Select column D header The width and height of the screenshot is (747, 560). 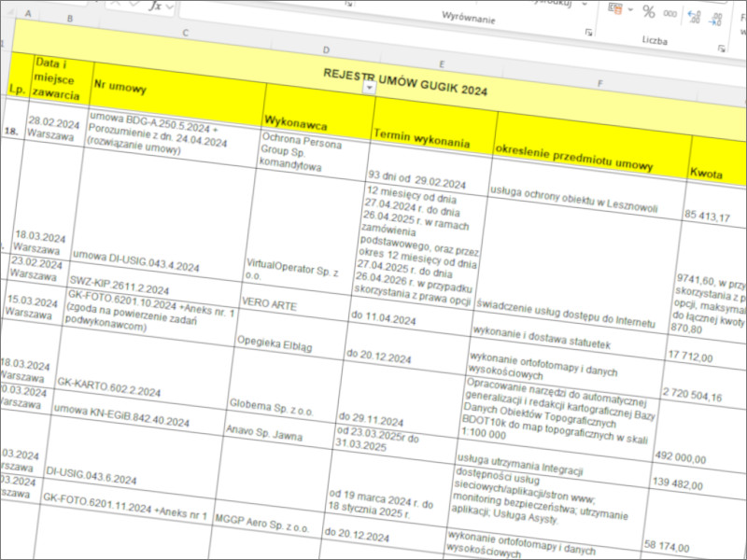(x=326, y=50)
